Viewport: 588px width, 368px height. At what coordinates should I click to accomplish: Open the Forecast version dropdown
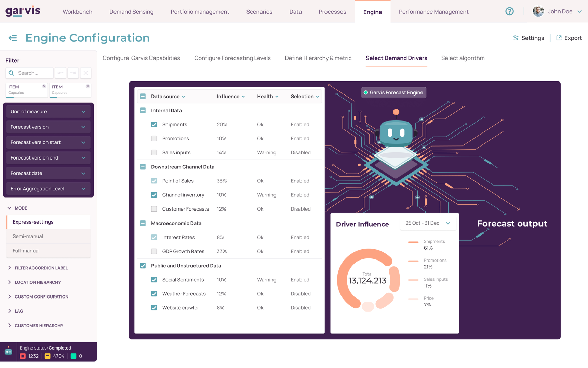click(x=48, y=127)
